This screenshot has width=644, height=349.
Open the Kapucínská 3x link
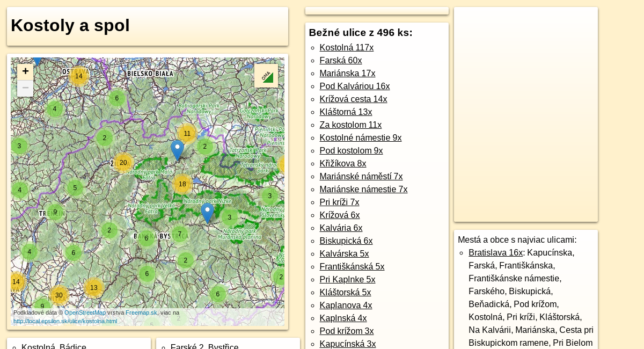[x=348, y=344]
